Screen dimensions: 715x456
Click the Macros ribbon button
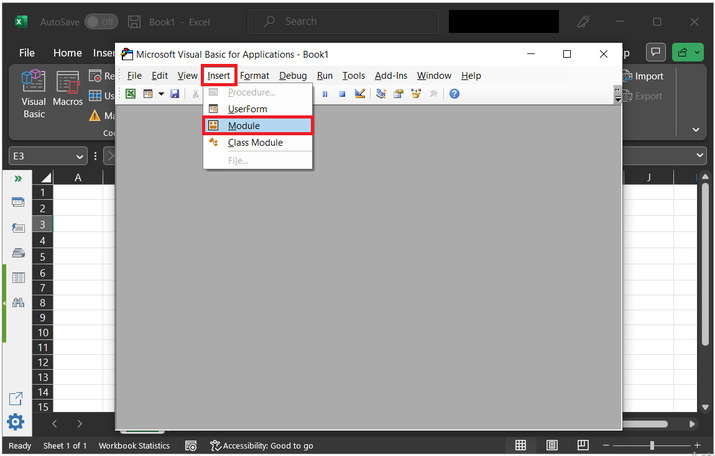pyautogui.click(x=67, y=89)
